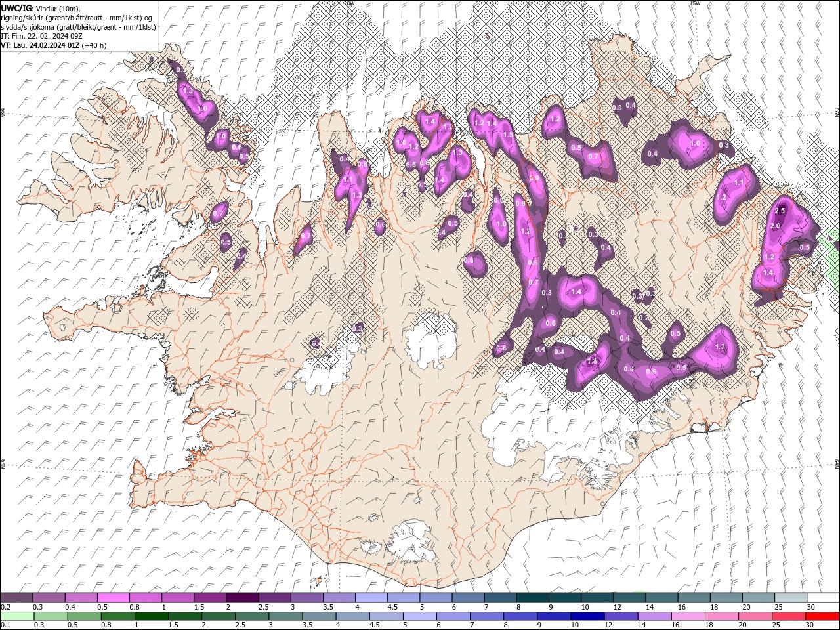Click the 'UWC/IG: Vindur (10m)' title text
The width and height of the screenshot is (840, 630).
tap(40, 8)
